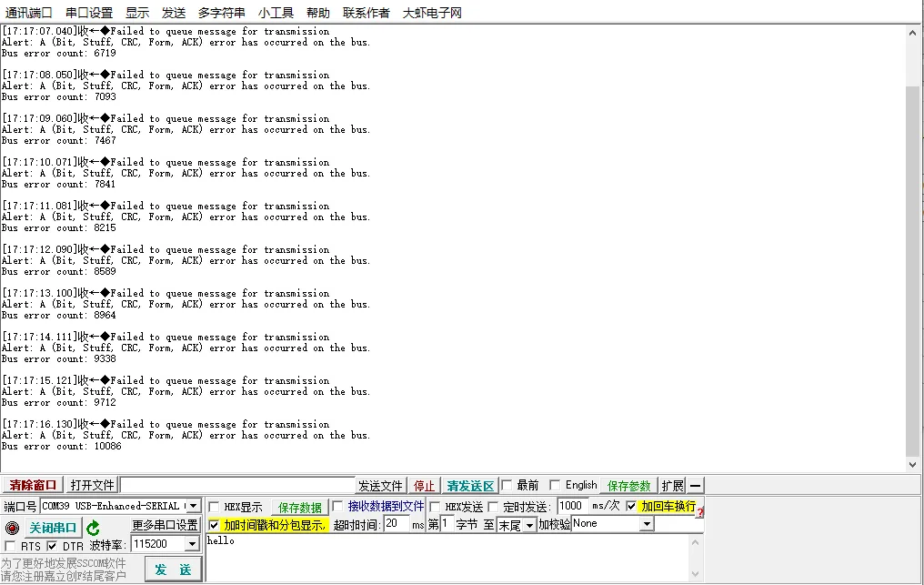Click the 关闭串口 close port button
Image resolution: width=924 pixels, height=585 pixels.
[53, 528]
